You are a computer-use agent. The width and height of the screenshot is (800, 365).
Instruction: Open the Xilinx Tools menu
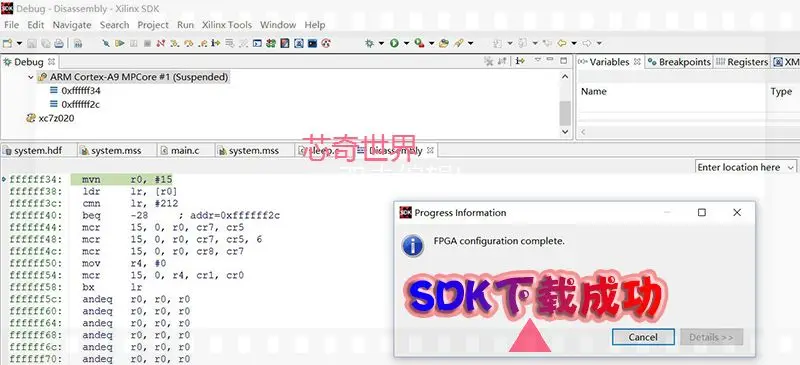tap(227, 25)
